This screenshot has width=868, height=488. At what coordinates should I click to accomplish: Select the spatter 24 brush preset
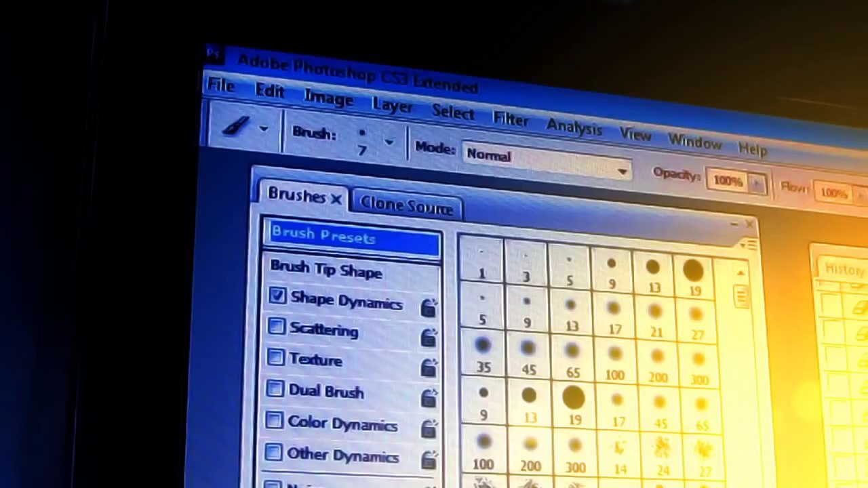pos(662,459)
